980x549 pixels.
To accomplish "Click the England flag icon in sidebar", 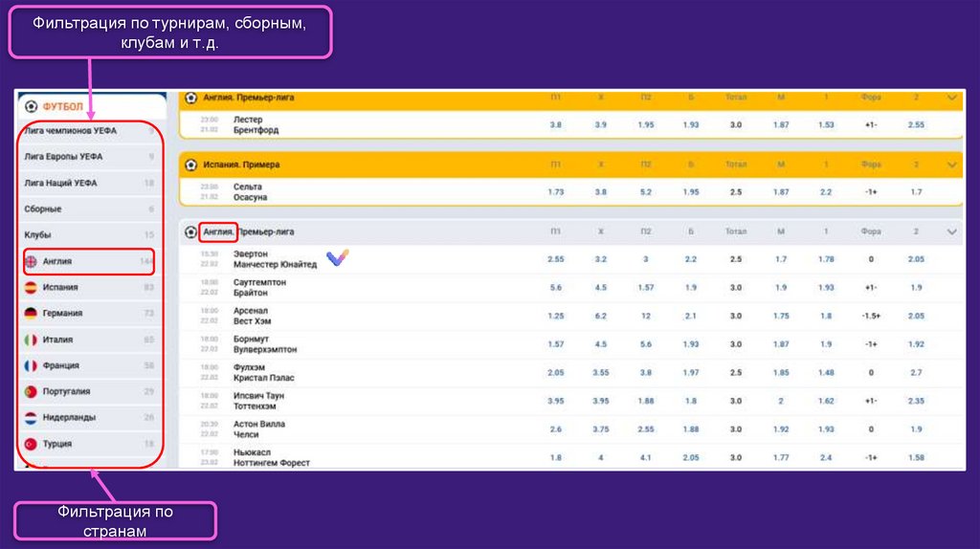I will (31, 261).
